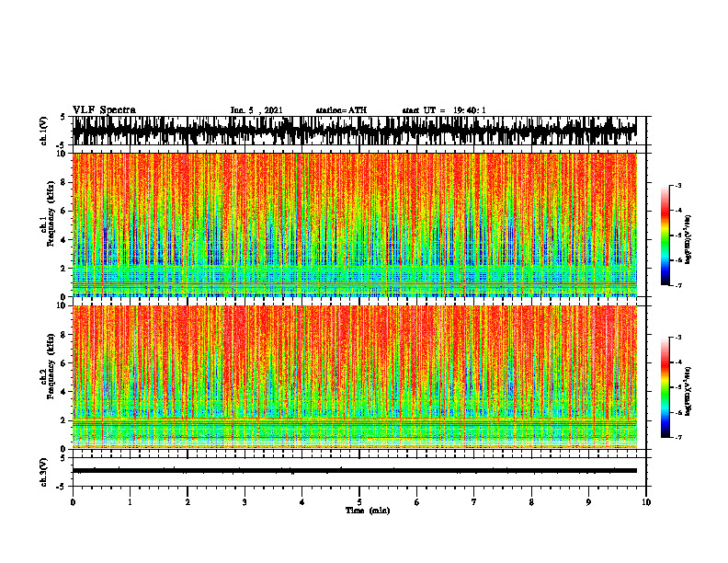Click the "6" kHz tick on ch.1 frequency axis
The image size is (728, 563).
(64, 211)
